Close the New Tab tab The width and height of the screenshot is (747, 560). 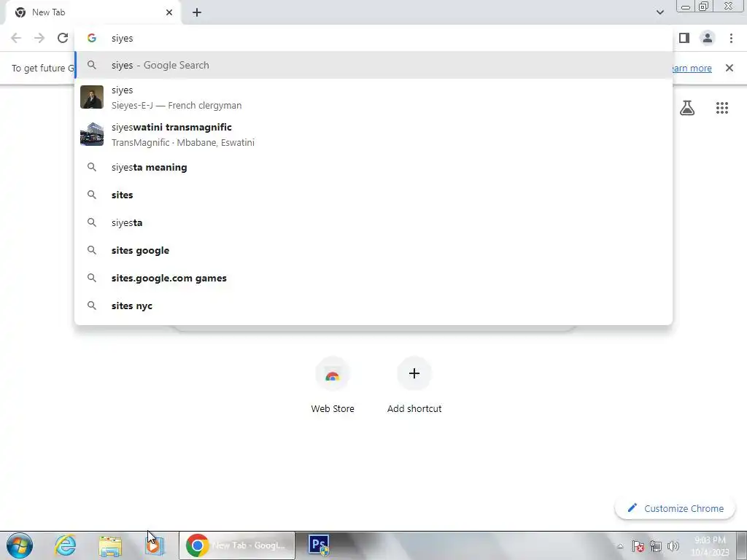[x=169, y=12]
